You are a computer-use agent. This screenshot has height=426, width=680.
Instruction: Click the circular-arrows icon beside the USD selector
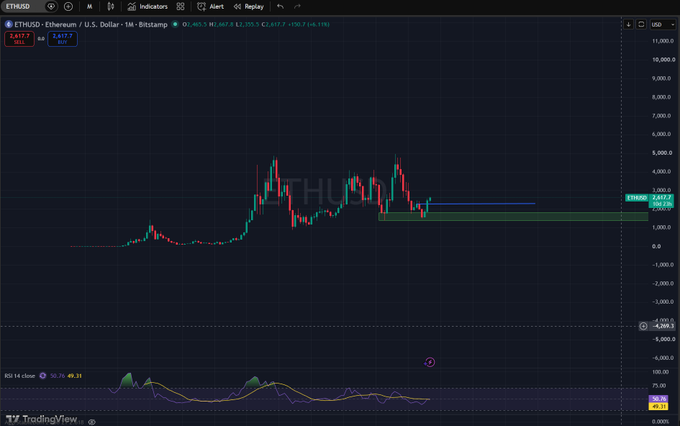point(641,24)
